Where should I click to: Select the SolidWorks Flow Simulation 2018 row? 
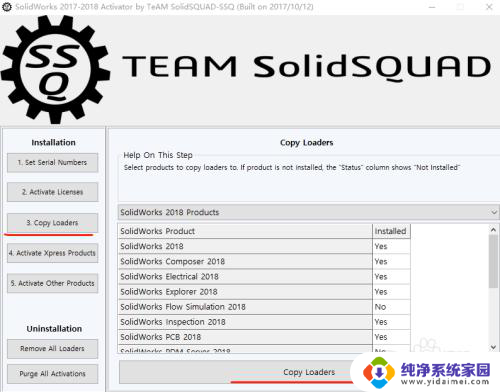pyautogui.click(x=264, y=307)
